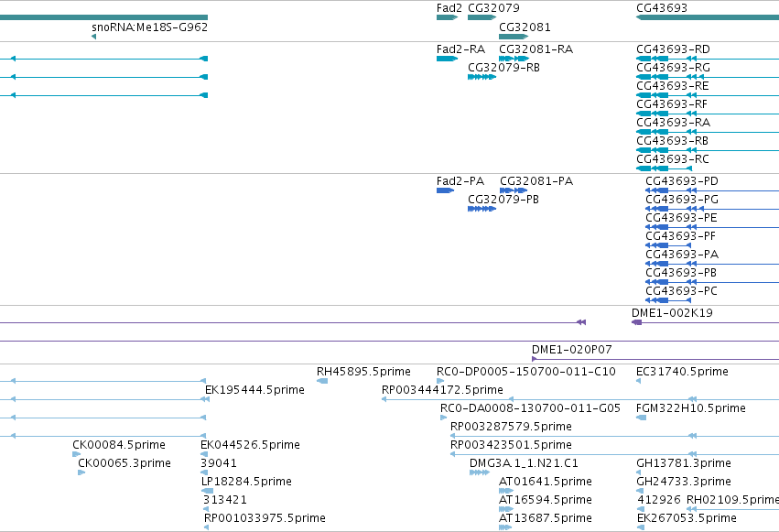Select the CG32081-RA transcript
The height and width of the screenshot is (532, 779).
click(514, 59)
